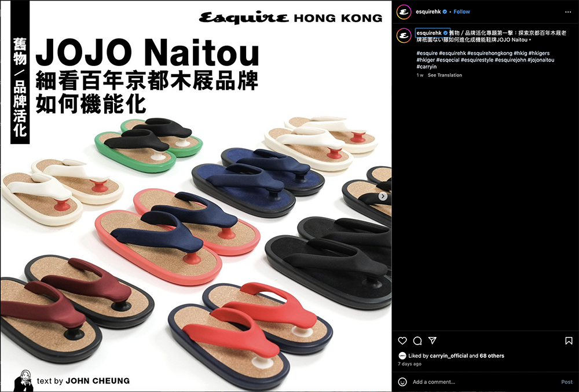Open the carryin liker avatar thumbnail
The image size is (579, 392).
pos(402,356)
